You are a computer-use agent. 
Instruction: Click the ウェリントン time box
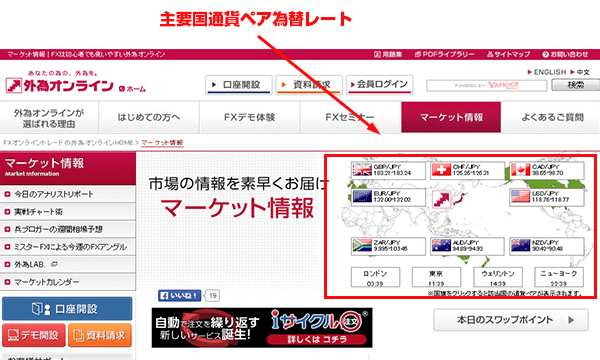click(498, 277)
